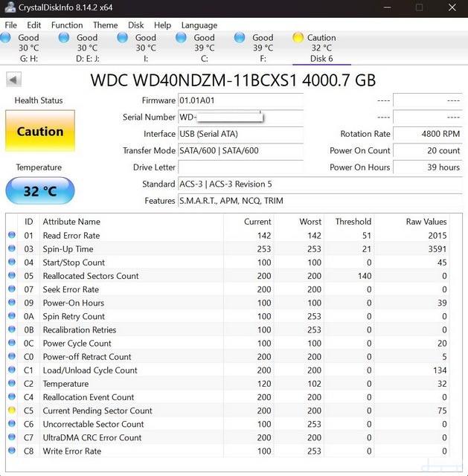Click the 32 °C temperature indicator

[x=40, y=191]
